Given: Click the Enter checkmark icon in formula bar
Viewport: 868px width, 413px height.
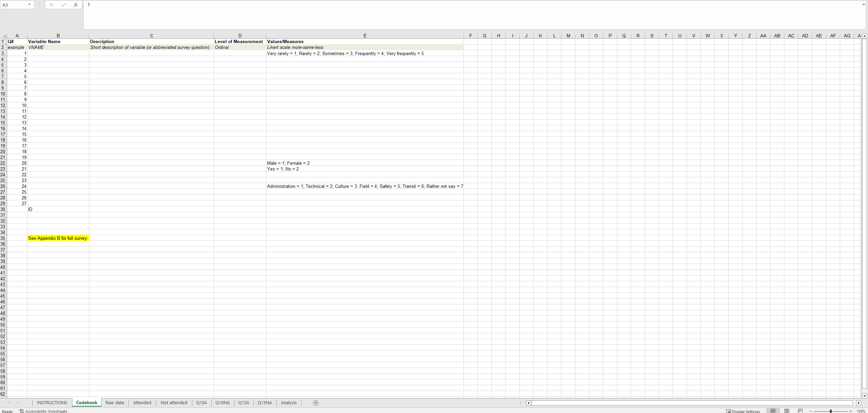Looking at the screenshot, I should [x=63, y=5].
